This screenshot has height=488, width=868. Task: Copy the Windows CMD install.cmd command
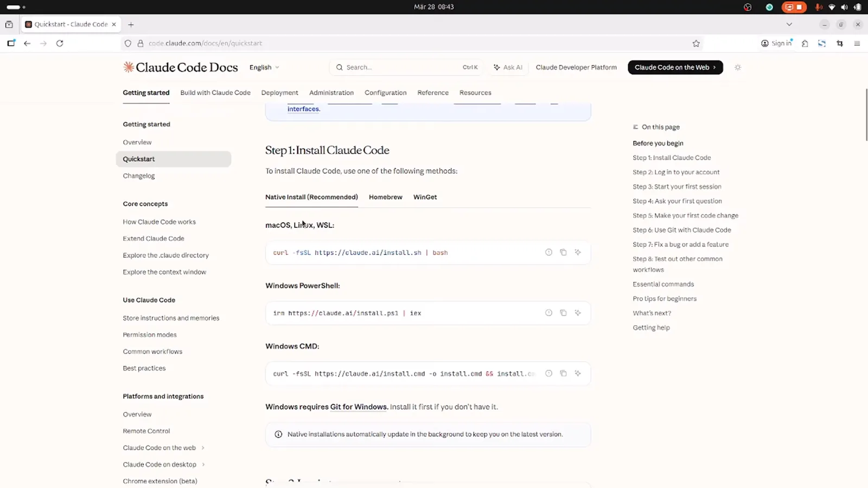point(563,373)
